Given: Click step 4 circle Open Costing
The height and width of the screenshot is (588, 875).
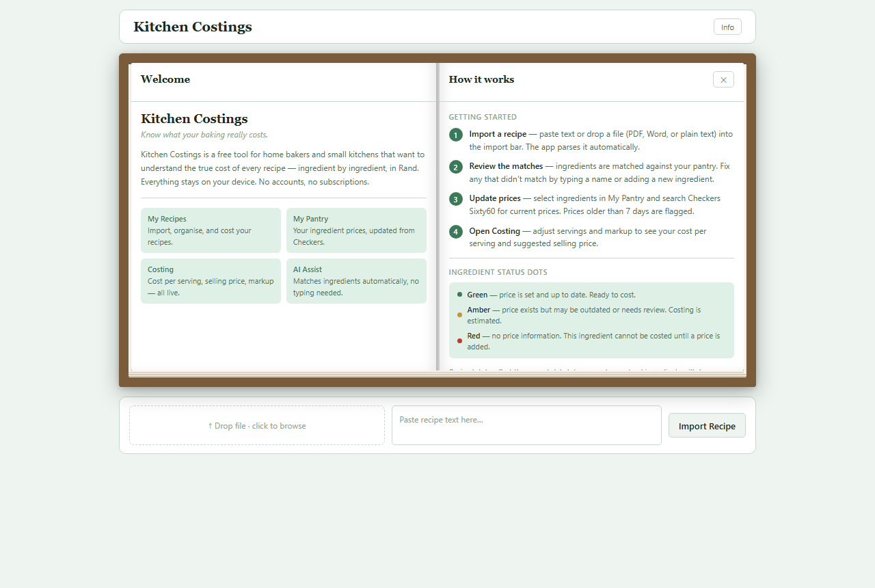Looking at the screenshot, I should [456, 232].
